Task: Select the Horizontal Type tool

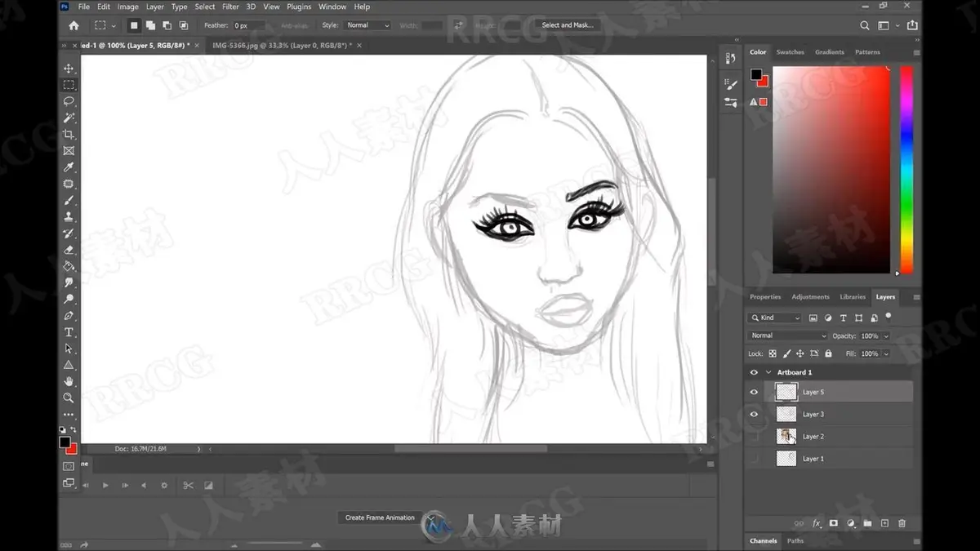Action: click(69, 332)
